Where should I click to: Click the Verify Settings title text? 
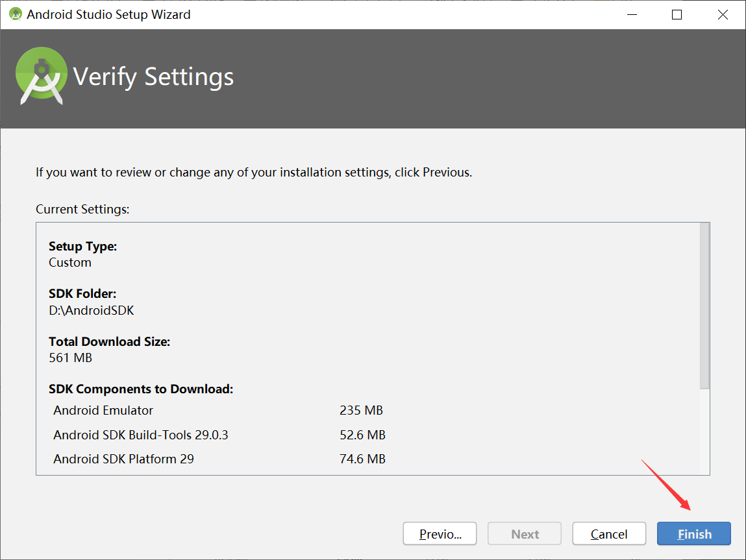point(154,77)
